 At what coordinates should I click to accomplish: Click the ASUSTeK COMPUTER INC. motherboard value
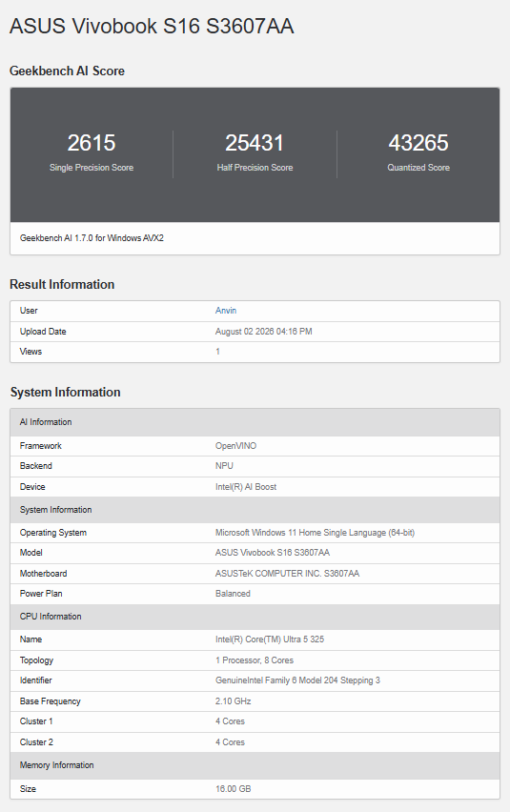pyautogui.click(x=287, y=574)
